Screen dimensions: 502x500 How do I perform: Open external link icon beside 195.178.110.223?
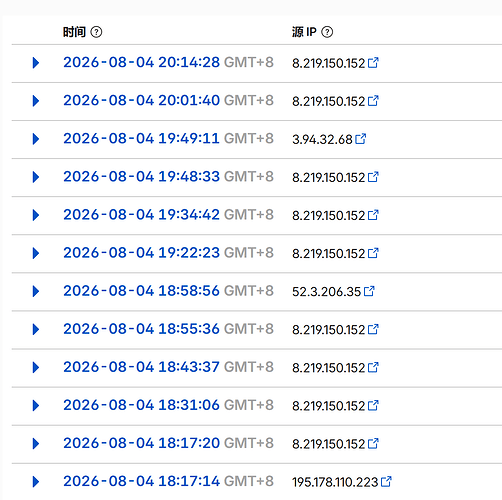(x=386, y=481)
